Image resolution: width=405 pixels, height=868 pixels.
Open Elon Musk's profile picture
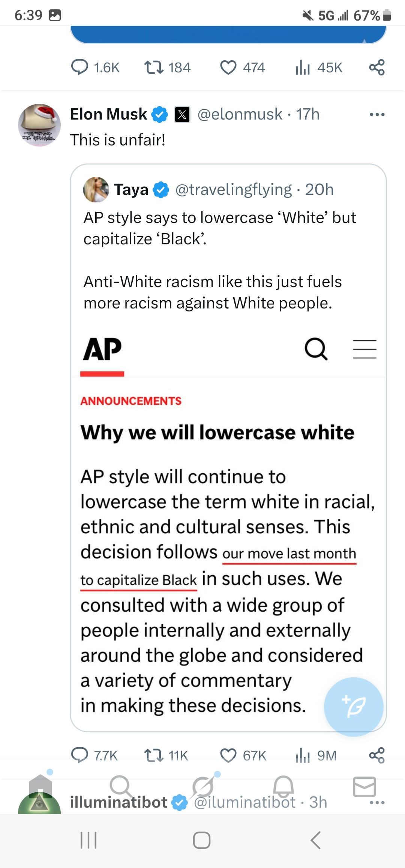pos(39,125)
